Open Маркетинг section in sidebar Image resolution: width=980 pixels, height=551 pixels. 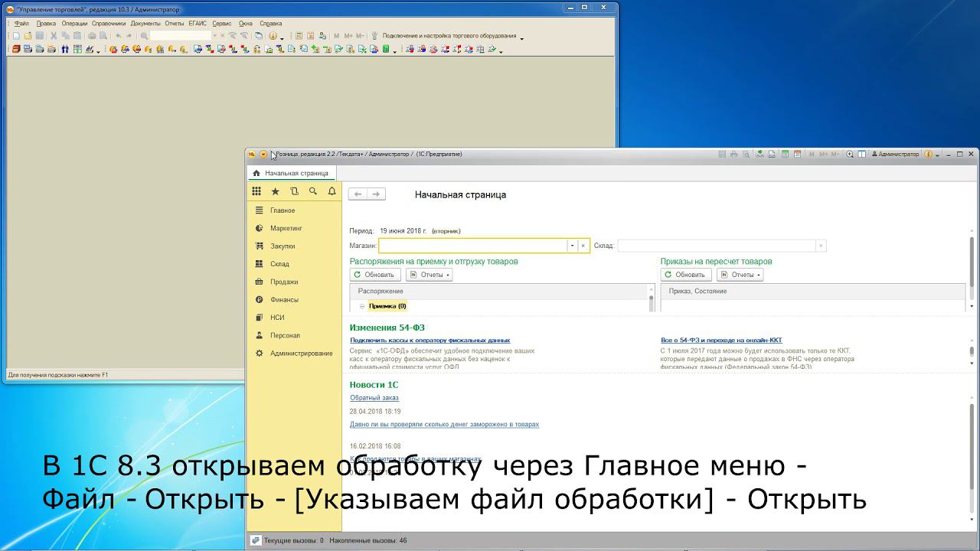click(286, 228)
